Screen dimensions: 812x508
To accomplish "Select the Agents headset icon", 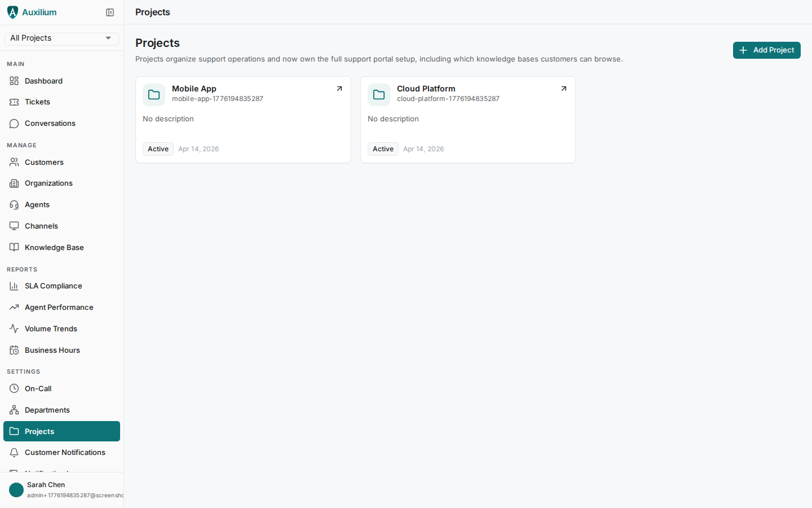I will [x=14, y=204].
